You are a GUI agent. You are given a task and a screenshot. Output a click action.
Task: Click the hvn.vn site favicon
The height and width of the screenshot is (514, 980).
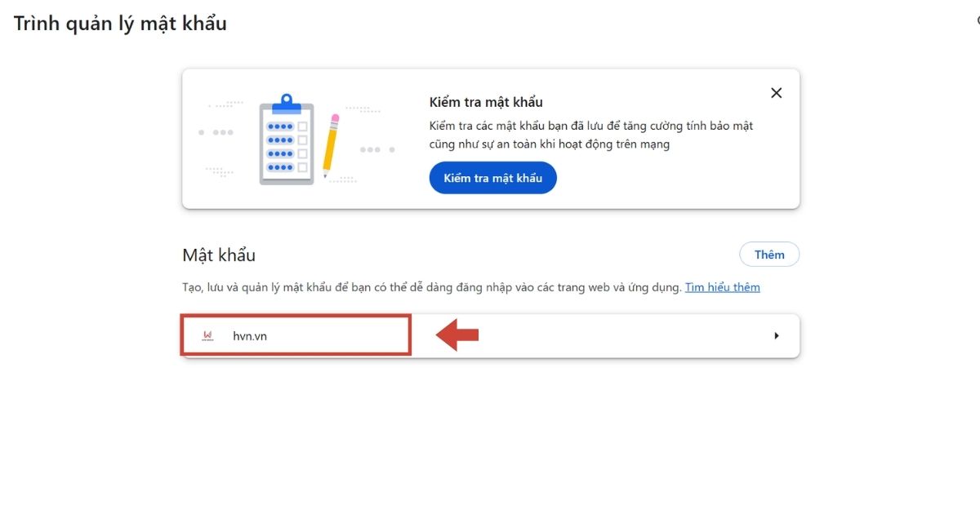coord(207,335)
